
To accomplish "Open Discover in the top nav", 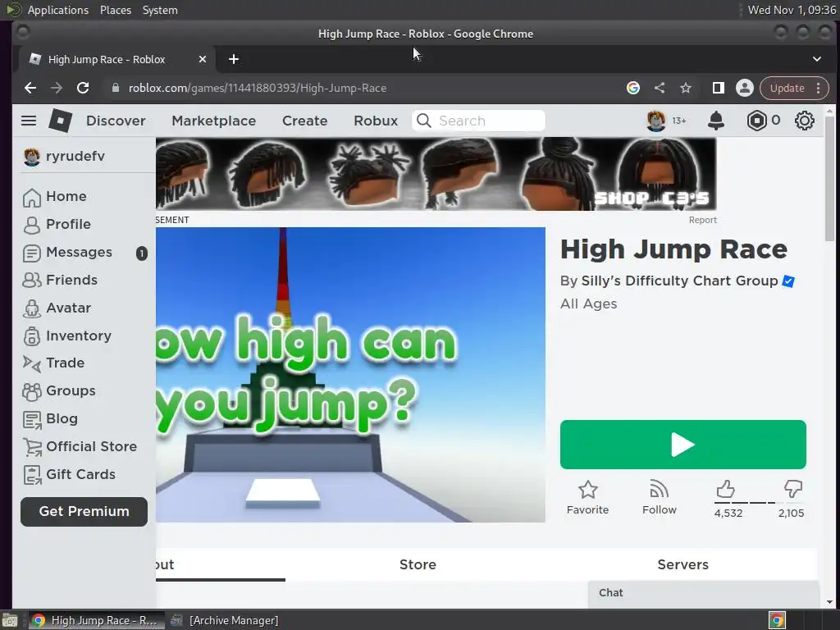I will [116, 121].
